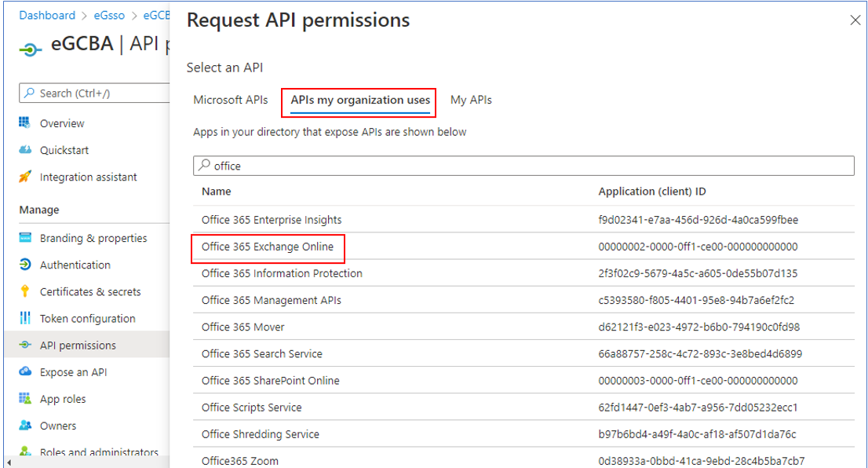Select API permissions in the sidebar
The width and height of the screenshot is (868, 468).
[x=78, y=345]
